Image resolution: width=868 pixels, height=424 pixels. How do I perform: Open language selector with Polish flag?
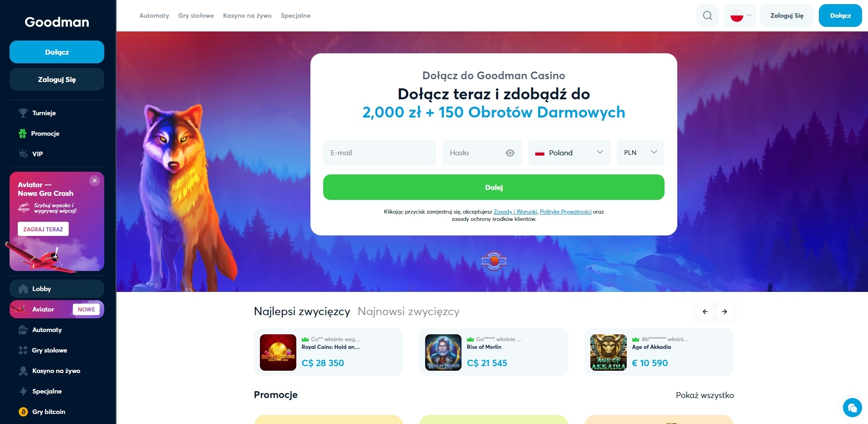[740, 15]
